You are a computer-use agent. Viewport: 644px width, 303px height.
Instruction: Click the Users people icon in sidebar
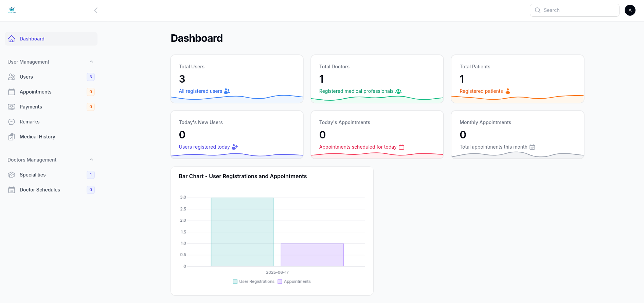click(x=12, y=77)
